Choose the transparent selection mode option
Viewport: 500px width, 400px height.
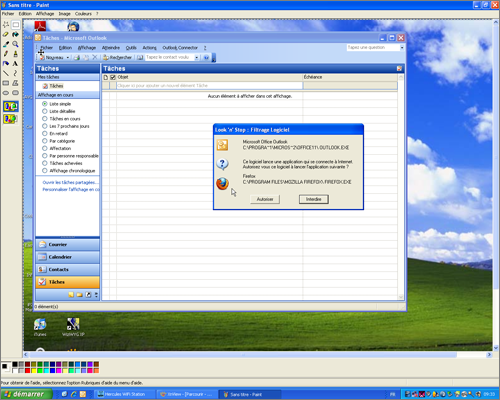(11, 119)
